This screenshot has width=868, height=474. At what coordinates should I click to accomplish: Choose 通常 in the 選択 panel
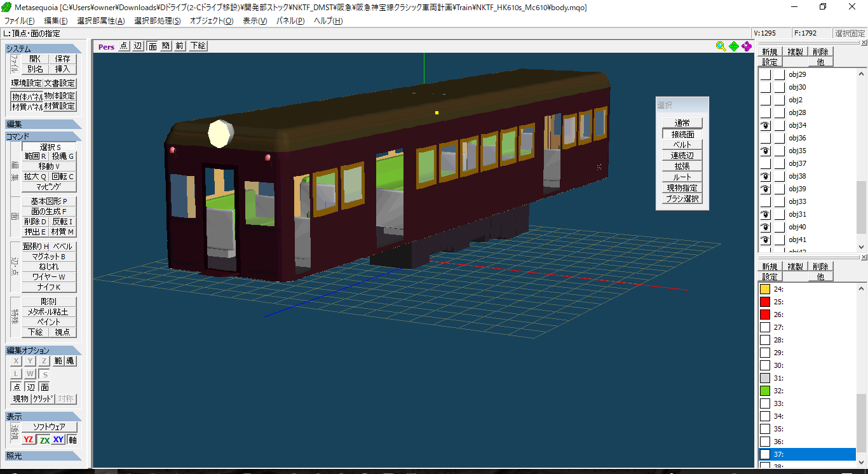click(x=682, y=123)
